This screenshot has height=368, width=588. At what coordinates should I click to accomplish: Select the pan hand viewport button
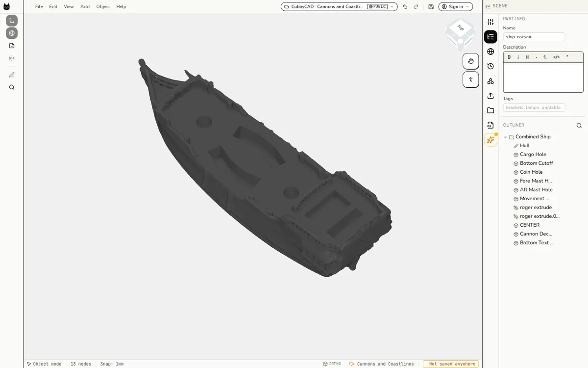coord(471,61)
